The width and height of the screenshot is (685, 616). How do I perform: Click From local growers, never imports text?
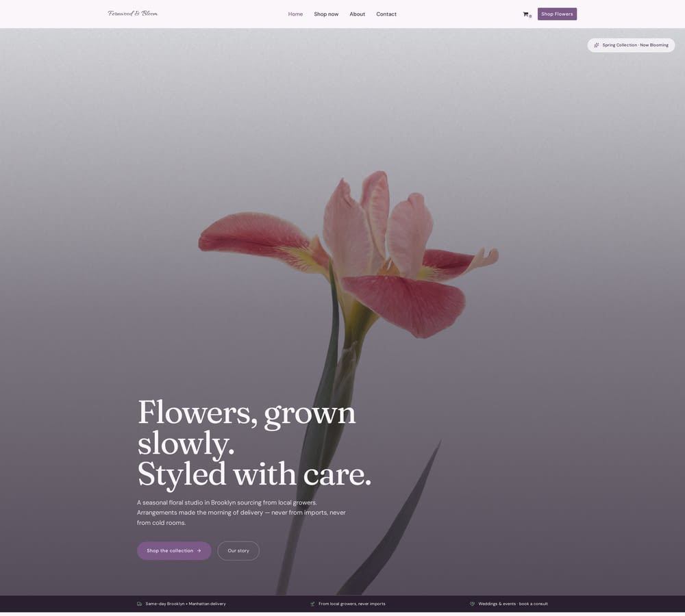[351, 604]
